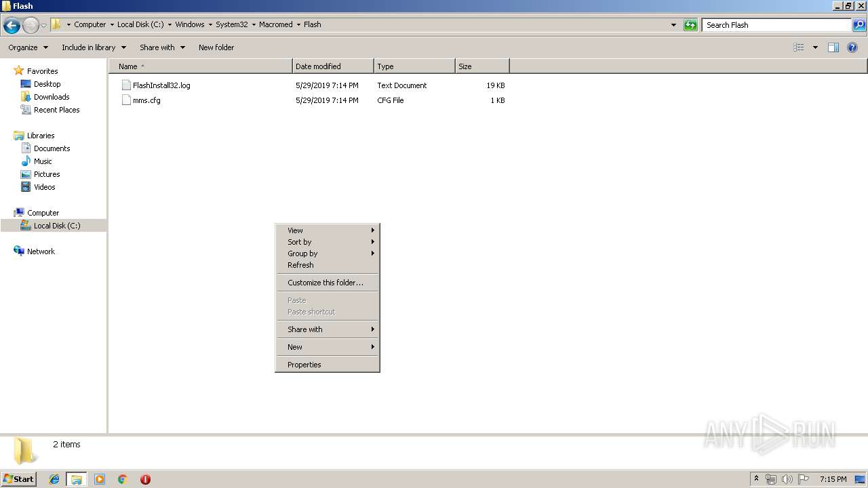
Task: Click inside the Search Flash field
Action: (x=776, y=25)
